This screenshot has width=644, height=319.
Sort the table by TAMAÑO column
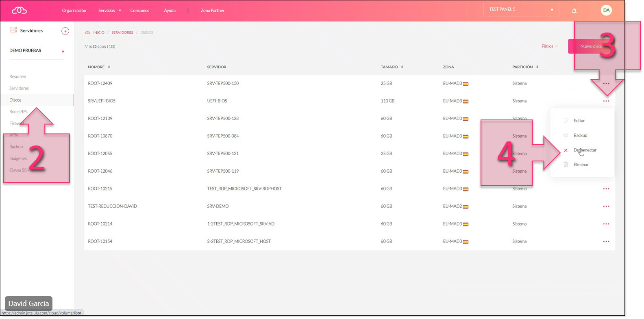[392, 67]
